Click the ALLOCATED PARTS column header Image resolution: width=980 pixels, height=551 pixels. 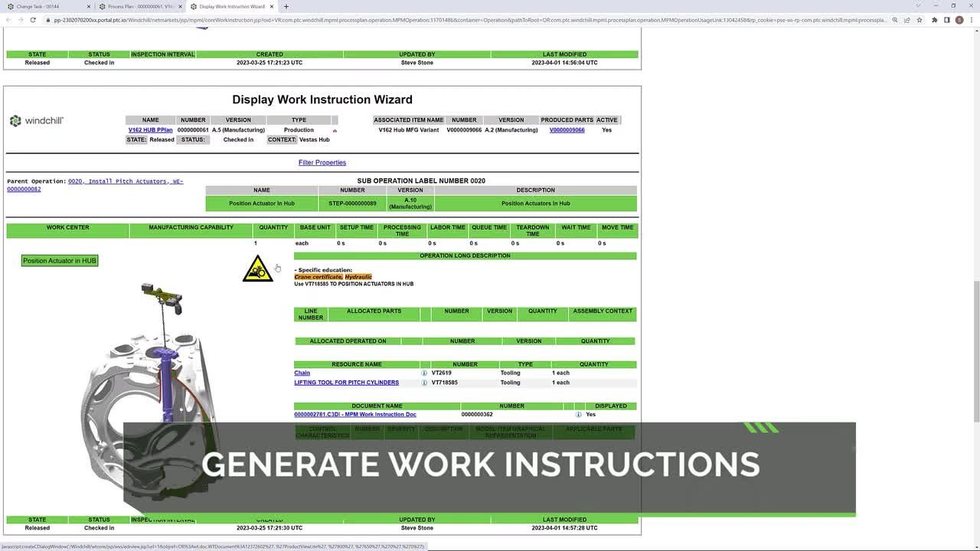click(x=374, y=314)
